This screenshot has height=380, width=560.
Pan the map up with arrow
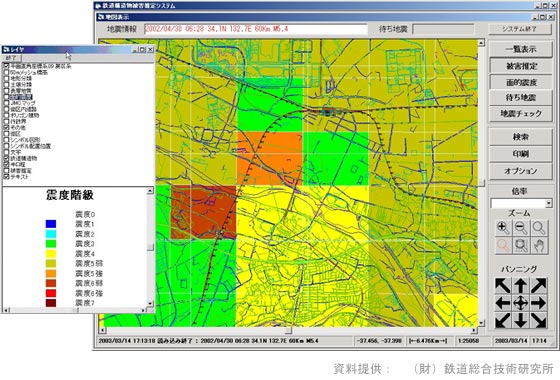[521, 286]
